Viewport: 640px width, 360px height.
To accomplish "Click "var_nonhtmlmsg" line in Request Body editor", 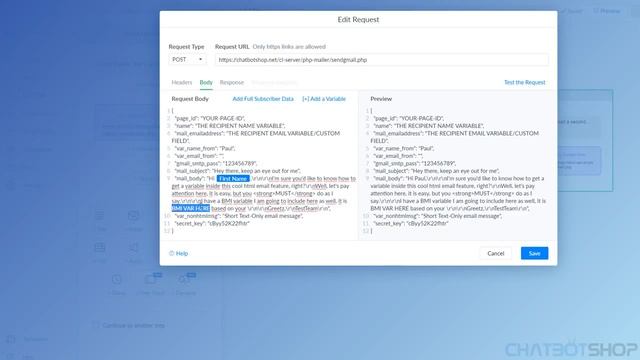I will pos(239,216).
